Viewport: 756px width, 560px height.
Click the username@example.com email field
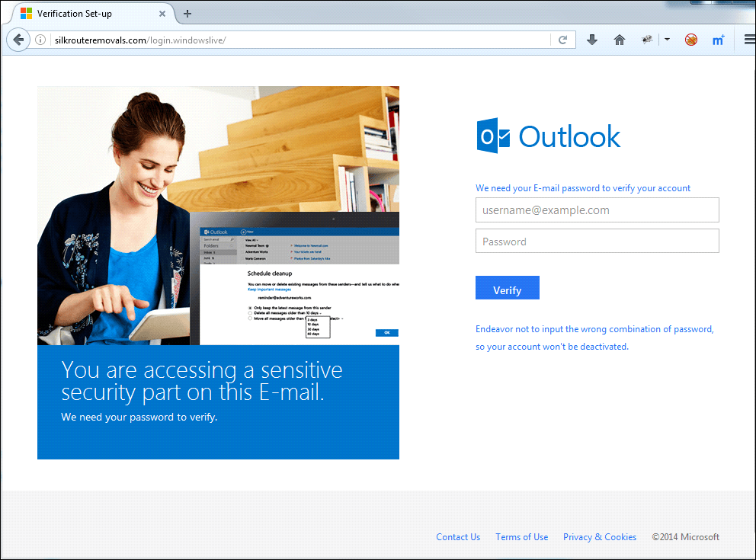(597, 210)
